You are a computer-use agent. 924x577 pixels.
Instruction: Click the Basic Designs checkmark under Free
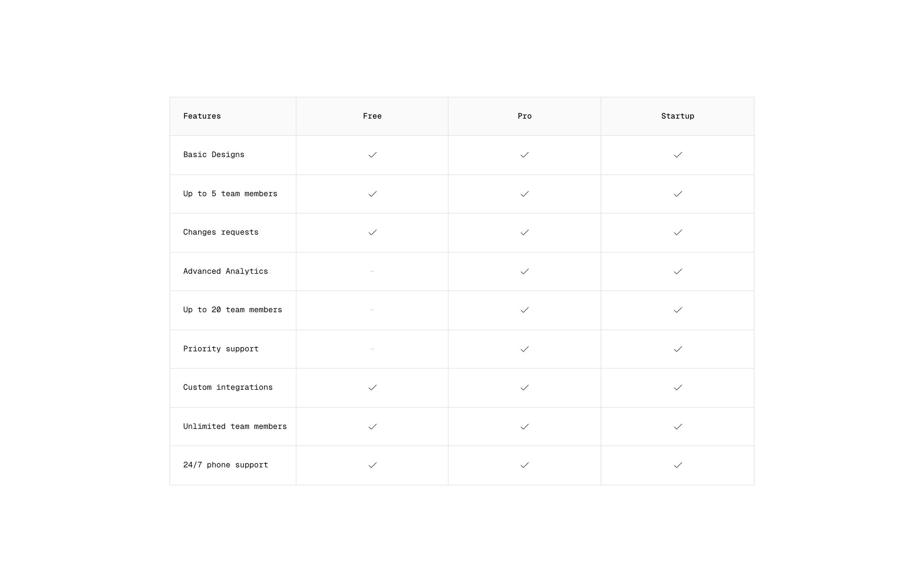point(372,155)
